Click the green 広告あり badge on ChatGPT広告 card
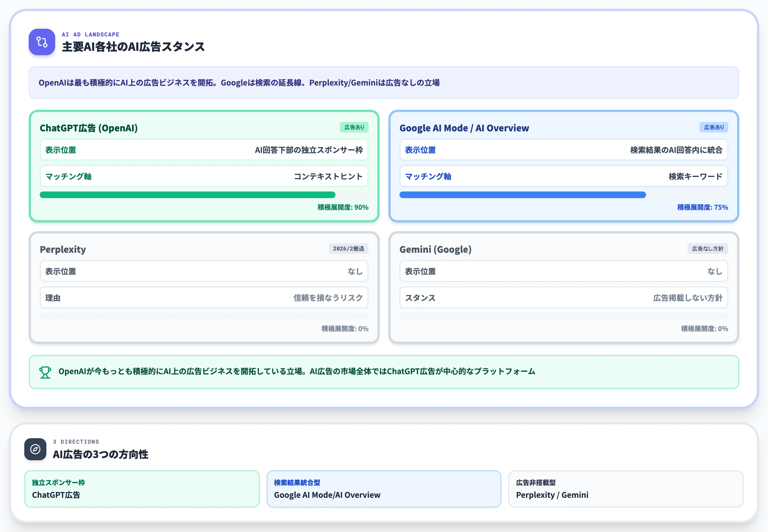Screen dimensions: 768x532 (x=354, y=127)
